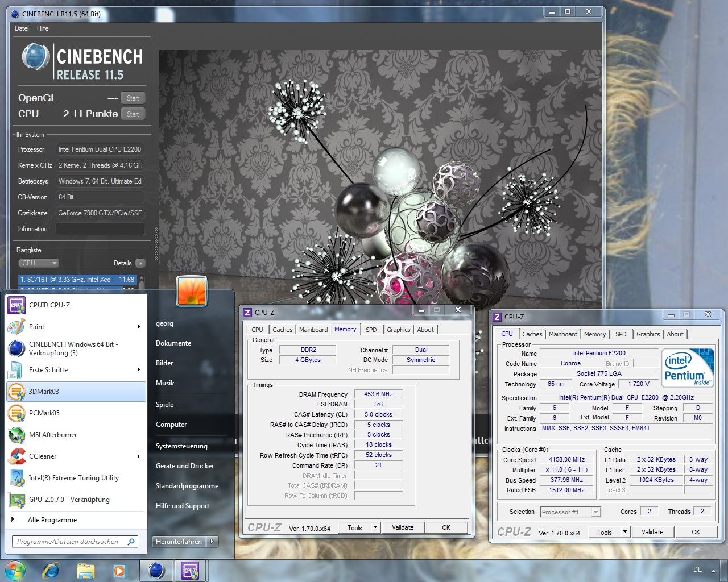Click OK in right CPU-Z window
Viewport: 728px width, 582px height.
(x=696, y=532)
